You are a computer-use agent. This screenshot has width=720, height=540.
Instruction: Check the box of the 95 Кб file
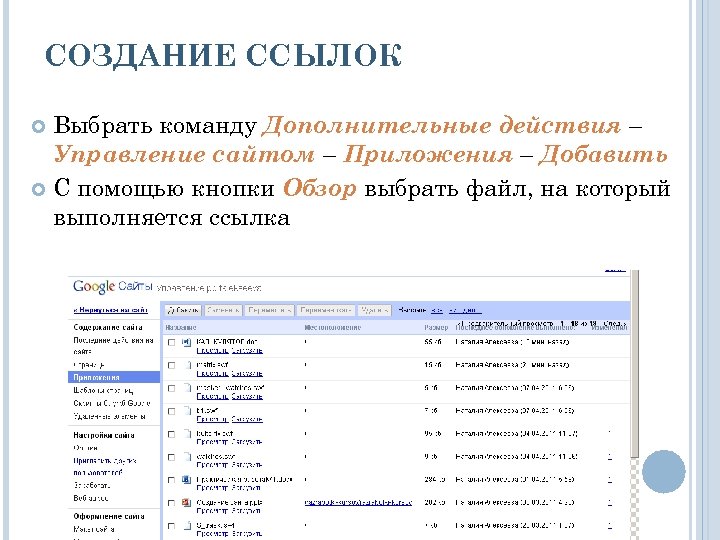[x=171, y=434]
